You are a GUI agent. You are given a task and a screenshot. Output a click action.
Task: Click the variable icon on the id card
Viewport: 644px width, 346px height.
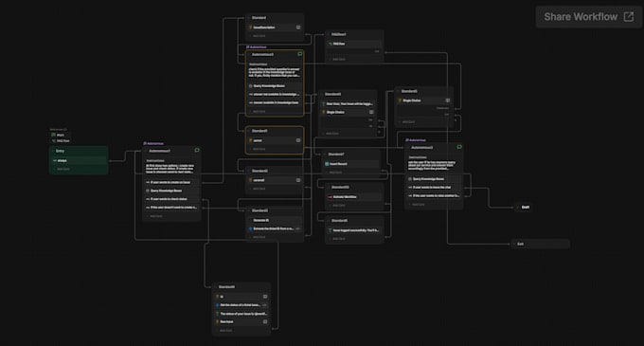point(265,297)
